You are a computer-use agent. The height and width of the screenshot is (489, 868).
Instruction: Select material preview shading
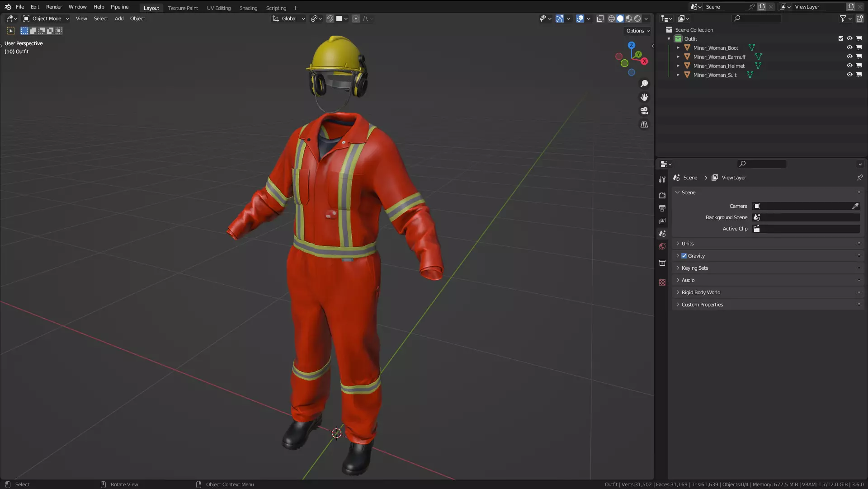629,19
